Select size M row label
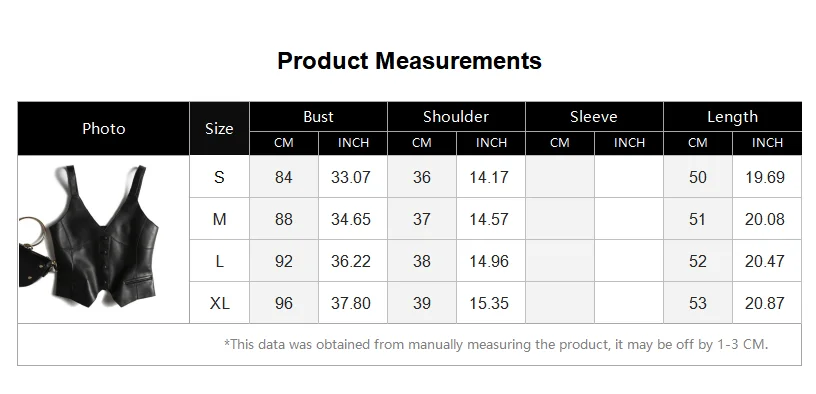This screenshot has height=394, width=816. click(x=219, y=219)
